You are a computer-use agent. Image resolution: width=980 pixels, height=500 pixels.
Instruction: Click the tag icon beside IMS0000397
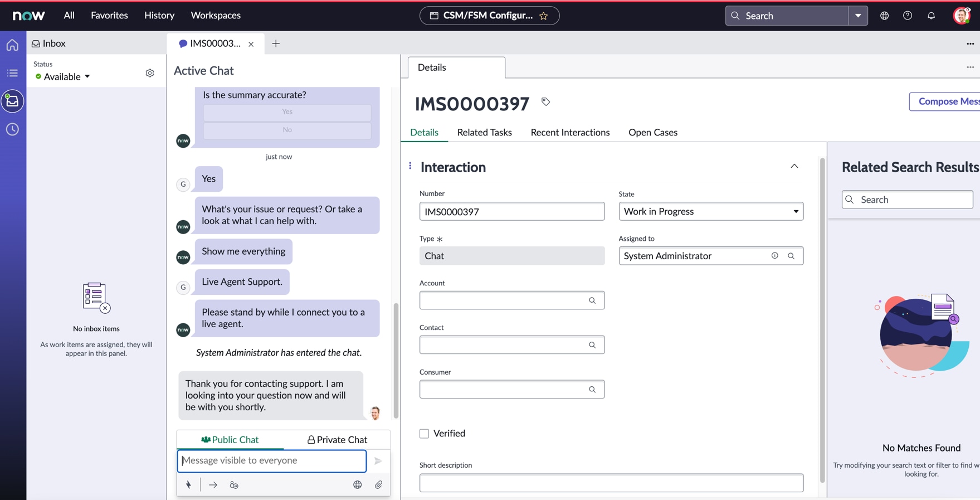545,102
